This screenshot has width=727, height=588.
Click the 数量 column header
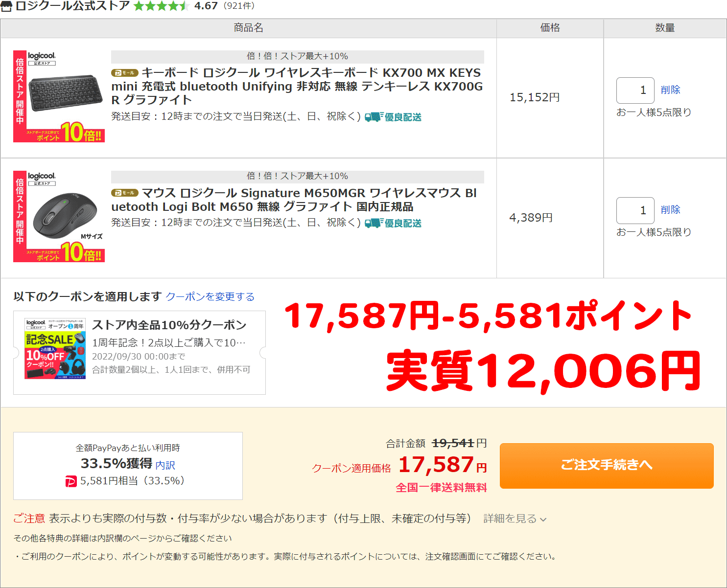point(665,28)
